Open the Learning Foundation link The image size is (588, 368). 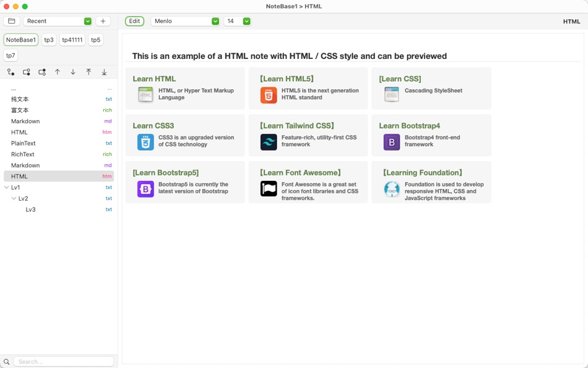pyautogui.click(x=423, y=173)
